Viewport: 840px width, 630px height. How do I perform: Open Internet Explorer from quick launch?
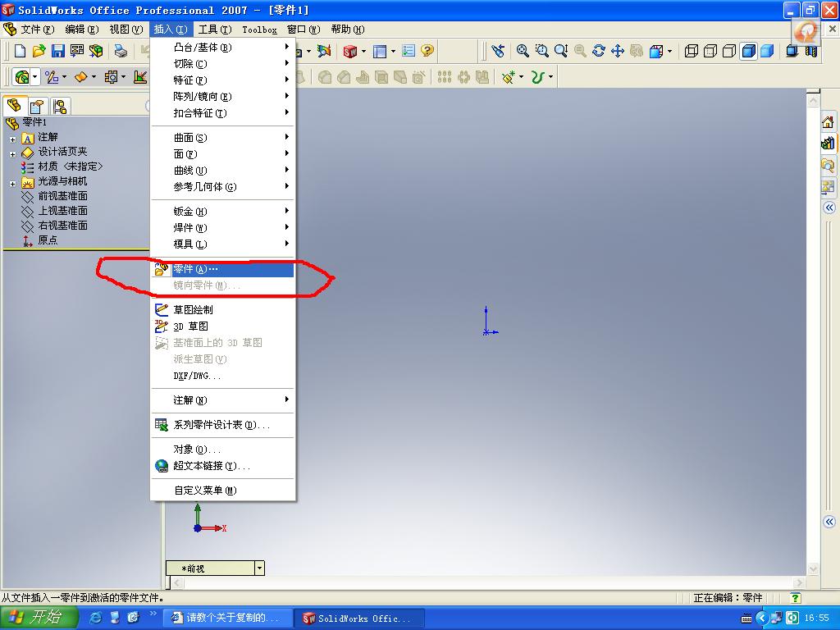[95, 618]
